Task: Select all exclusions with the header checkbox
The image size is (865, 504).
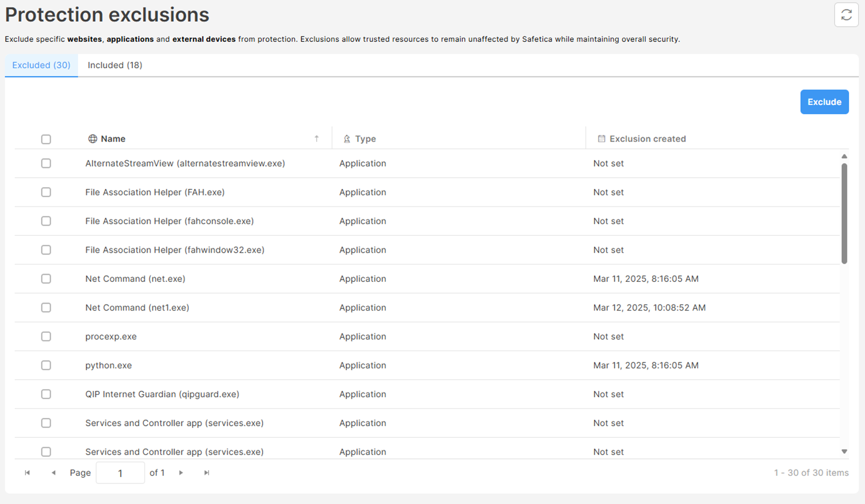Action: pyautogui.click(x=46, y=139)
